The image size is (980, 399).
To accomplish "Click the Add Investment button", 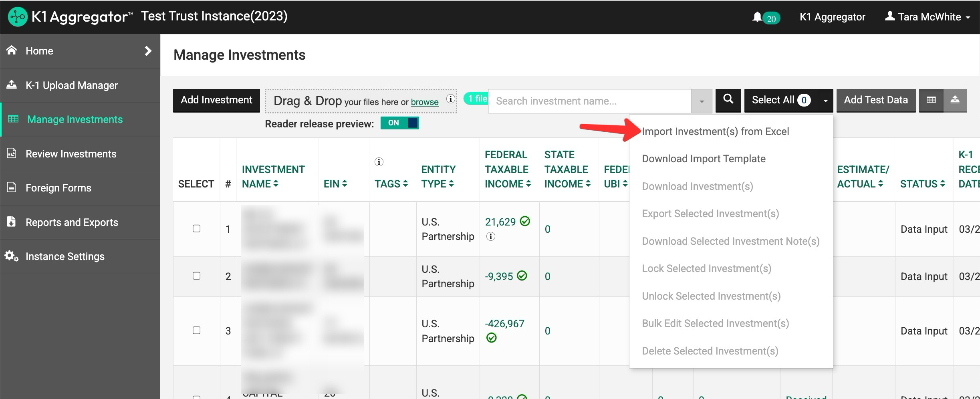I will (216, 100).
